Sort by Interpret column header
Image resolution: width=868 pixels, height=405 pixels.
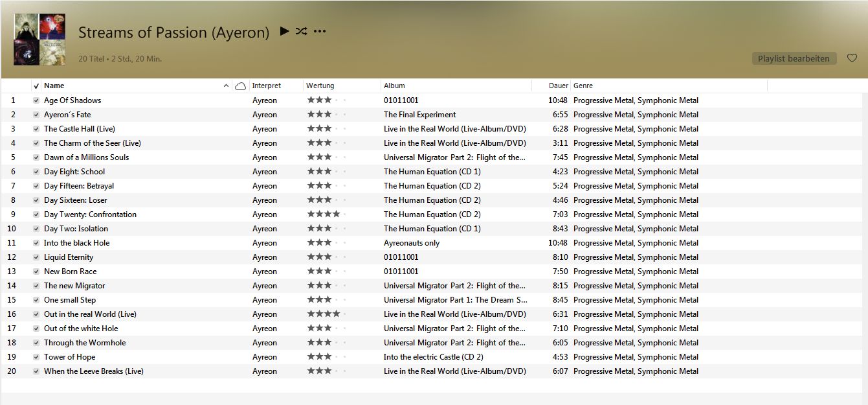(x=267, y=86)
